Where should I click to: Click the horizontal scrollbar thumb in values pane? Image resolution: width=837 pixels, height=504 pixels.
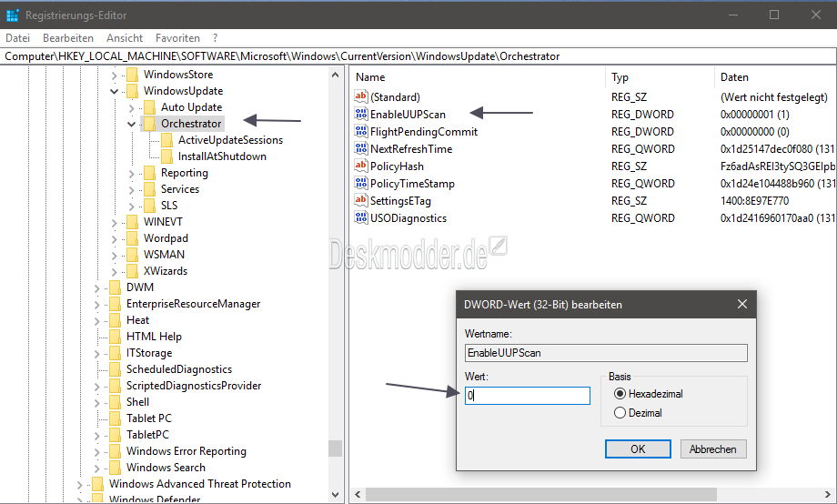pos(540,494)
